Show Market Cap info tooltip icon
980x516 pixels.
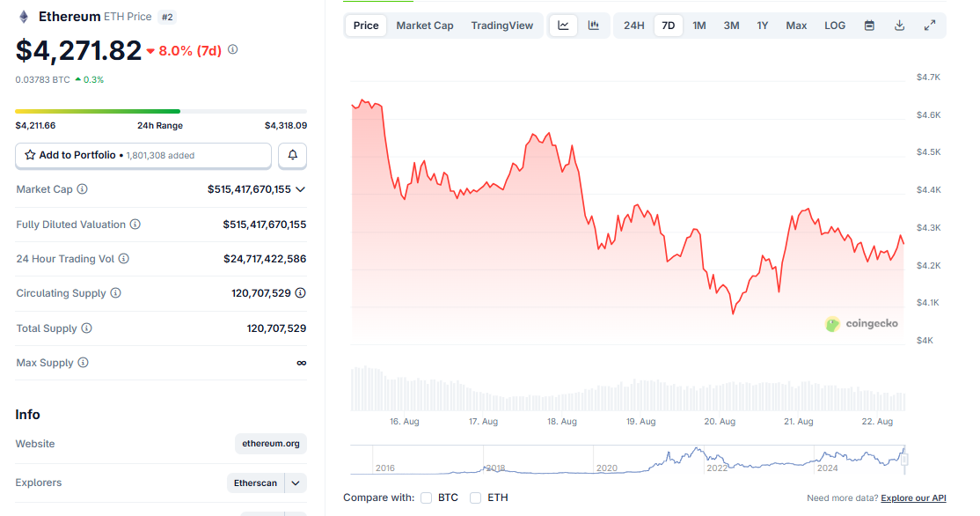[x=83, y=189]
